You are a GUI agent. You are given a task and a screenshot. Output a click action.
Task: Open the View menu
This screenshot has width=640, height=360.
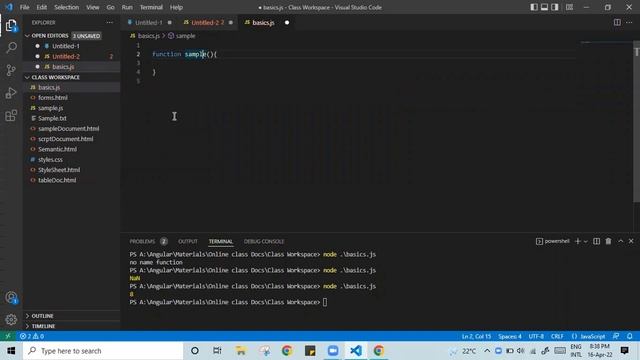tap(93, 7)
